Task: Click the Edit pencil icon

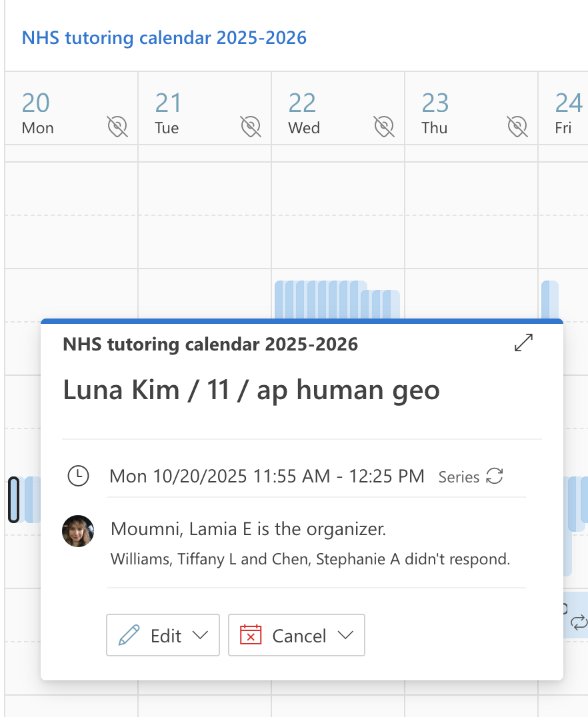Action: (129, 635)
